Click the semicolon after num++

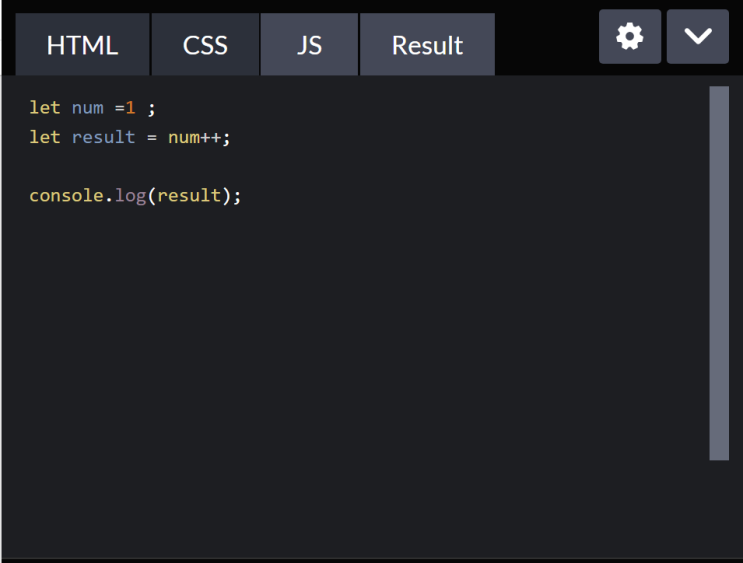click(x=226, y=138)
